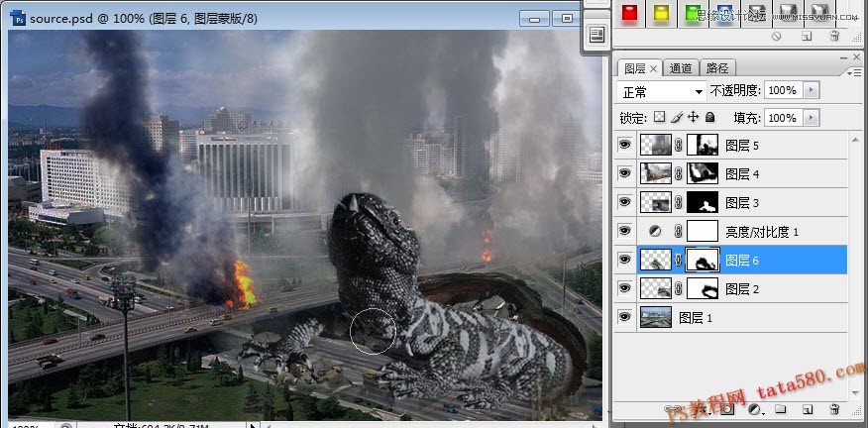Select the 图层 2 layer mask thumbnail
Viewport: 868px width, 428px height.
click(703, 288)
